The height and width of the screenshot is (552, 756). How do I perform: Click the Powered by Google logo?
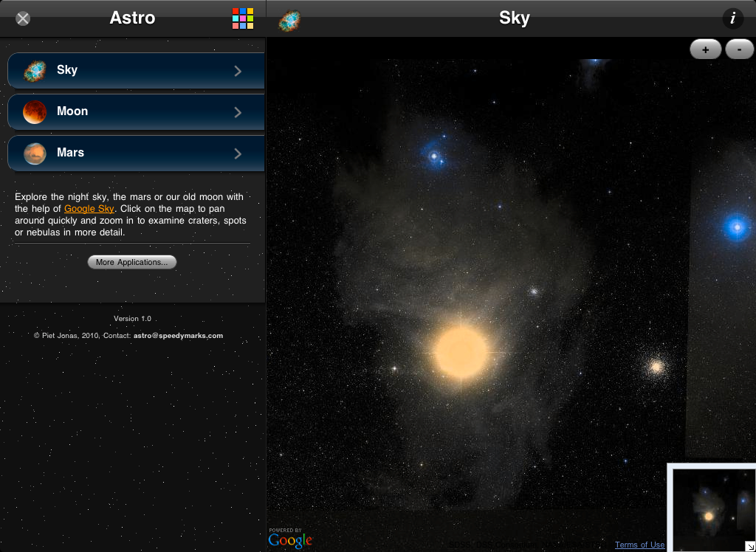pyautogui.click(x=291, y=537)
